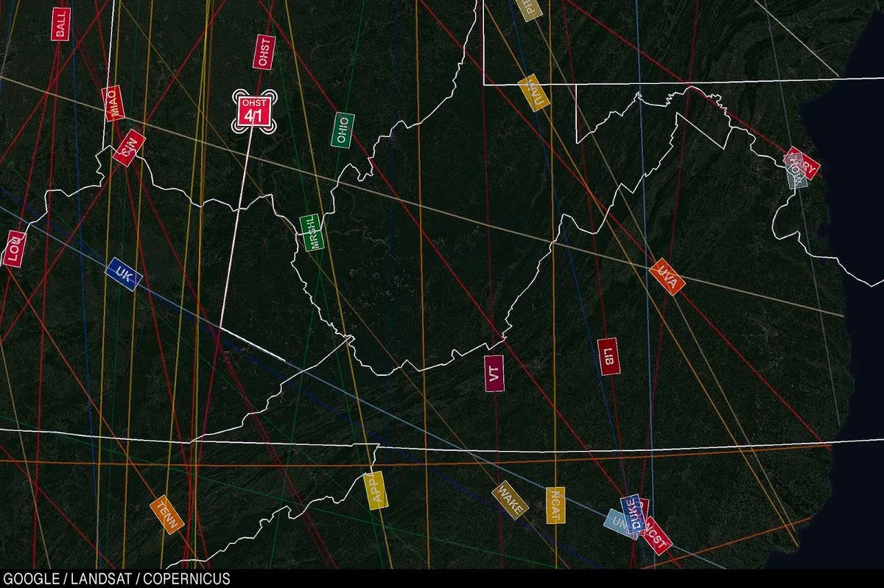Select the gold NCAT marker
884x588 pixels.
point(555,505)
